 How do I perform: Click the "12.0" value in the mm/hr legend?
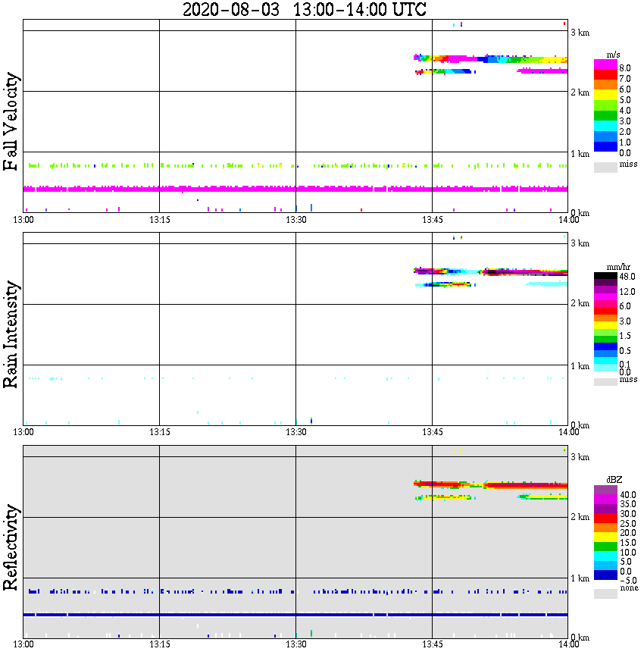[x=627, y=292]
